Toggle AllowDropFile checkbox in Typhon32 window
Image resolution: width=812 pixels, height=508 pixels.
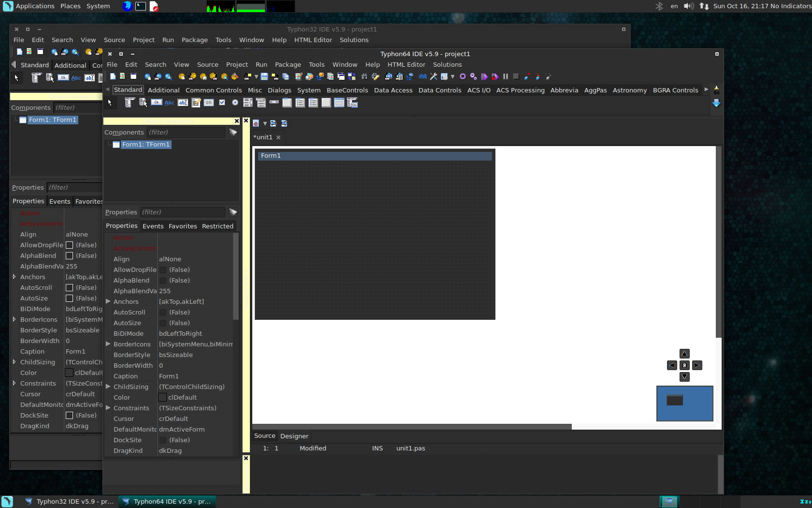(70, 245)
